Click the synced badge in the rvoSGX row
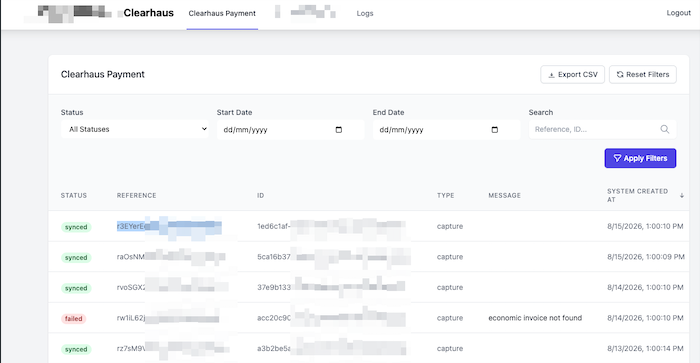This screenshot has height=363, width=700. click(x=76, y=288)
